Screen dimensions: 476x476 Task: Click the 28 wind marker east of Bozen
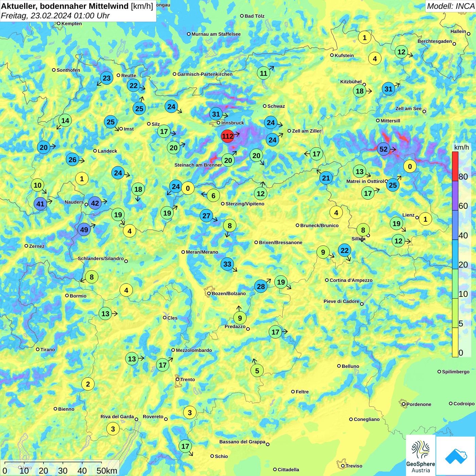point(261,286)
